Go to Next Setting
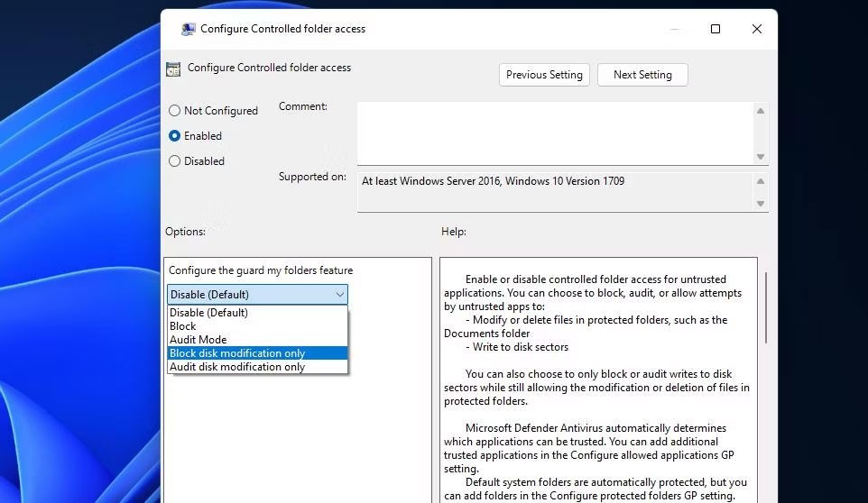 [x=642, y=75]
